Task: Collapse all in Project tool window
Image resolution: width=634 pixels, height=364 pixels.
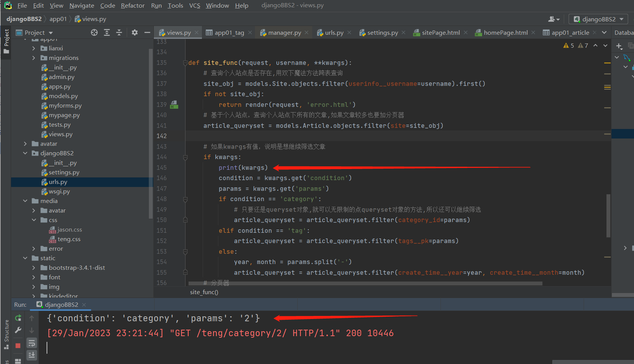Action: coord(119,32)
